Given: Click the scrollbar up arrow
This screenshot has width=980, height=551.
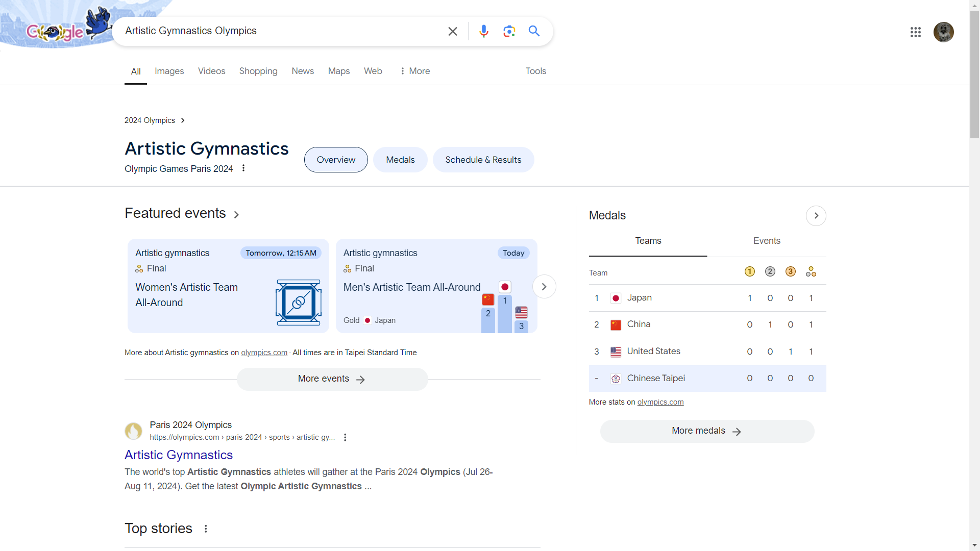Looking at the screenshot, I should [x=974, y=5].
